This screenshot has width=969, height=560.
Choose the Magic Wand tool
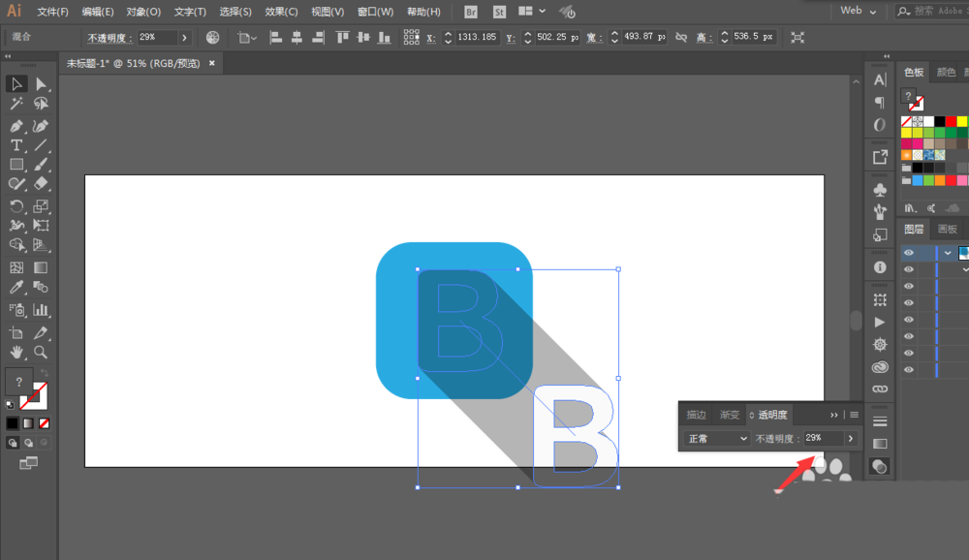(x=16, y=104)
